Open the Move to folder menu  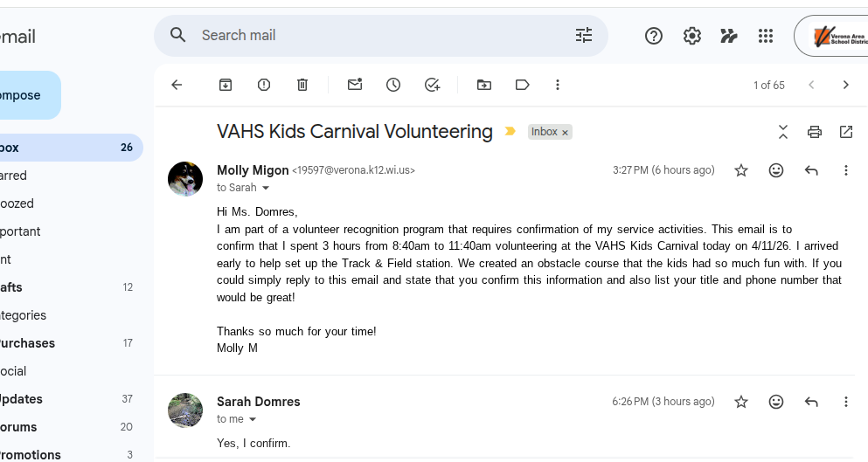tap(484, 85)
